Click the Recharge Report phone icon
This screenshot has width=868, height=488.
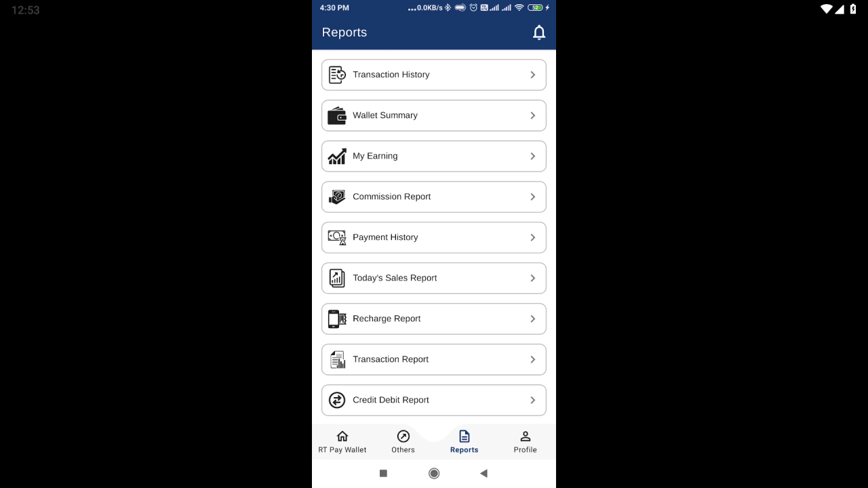[337, 319]
